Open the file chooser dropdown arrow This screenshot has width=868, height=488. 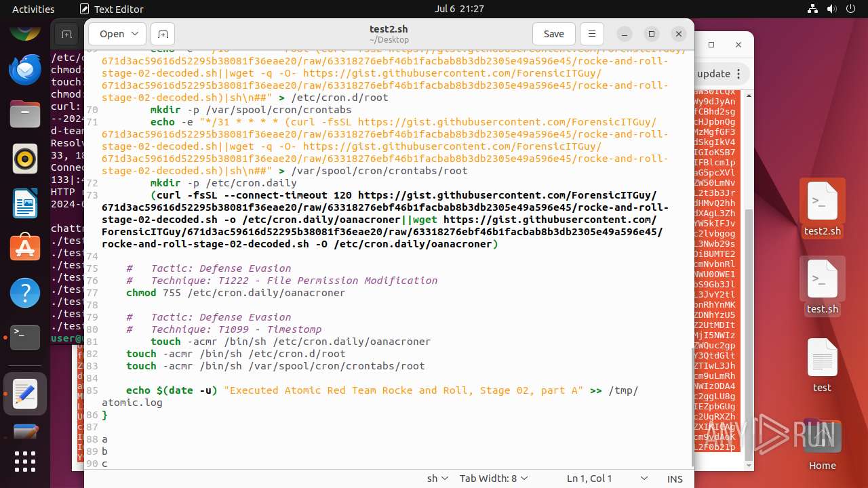click(x=135, y=34)
